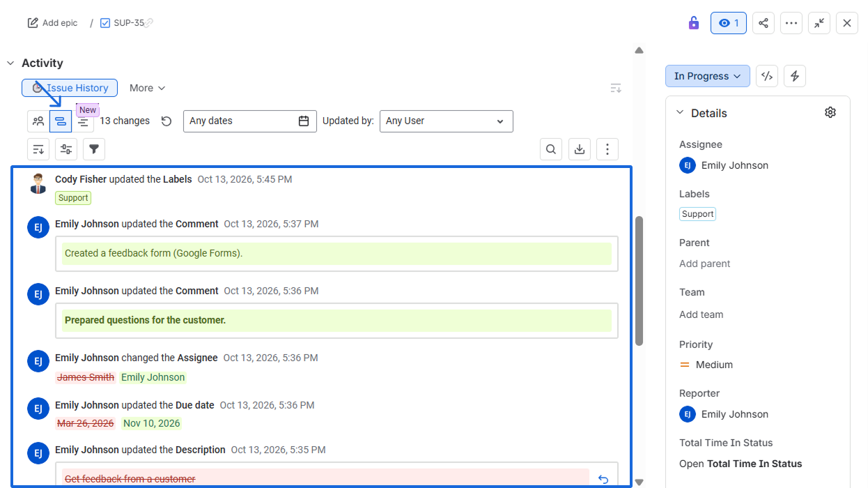Image resolution: width=868 pixels, height=488 pixels.
Task: Click Add parent in Details
Action: 705,264
